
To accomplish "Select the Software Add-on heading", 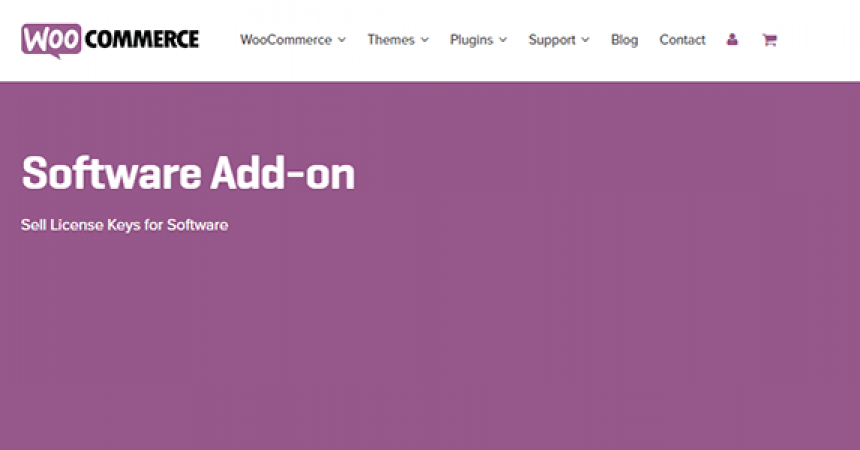I will point(188,173).
